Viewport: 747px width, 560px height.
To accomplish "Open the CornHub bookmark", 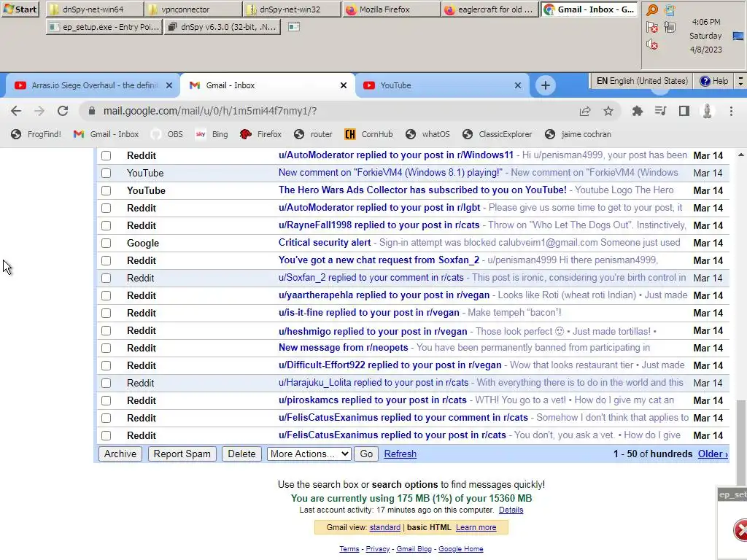I will point(368,134).
